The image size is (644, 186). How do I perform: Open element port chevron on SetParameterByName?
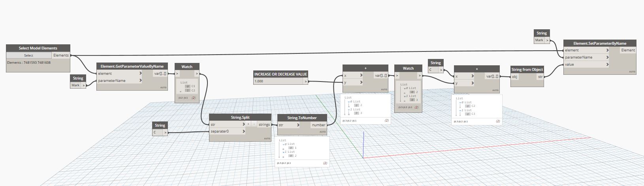click(607, 50)
